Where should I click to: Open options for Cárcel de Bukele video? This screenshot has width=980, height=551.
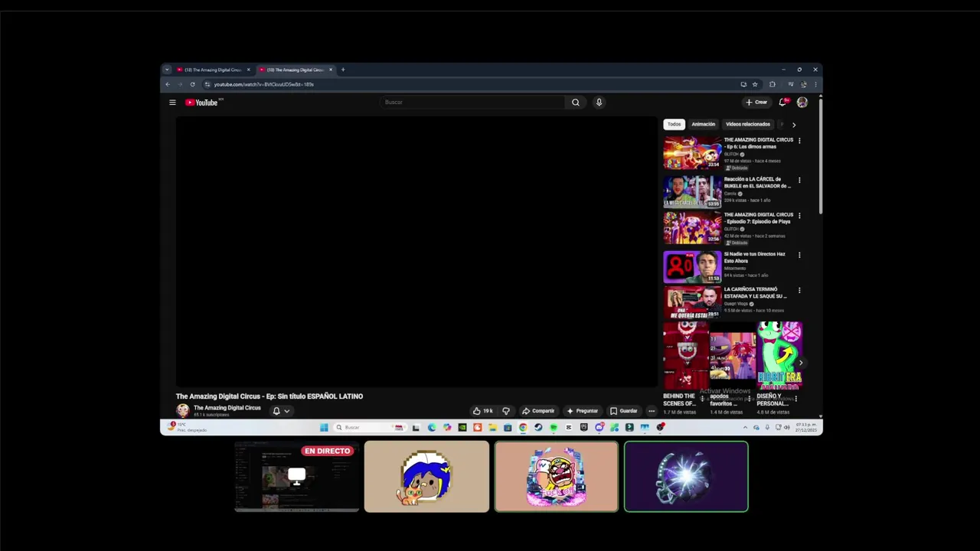tap(799, 181)
